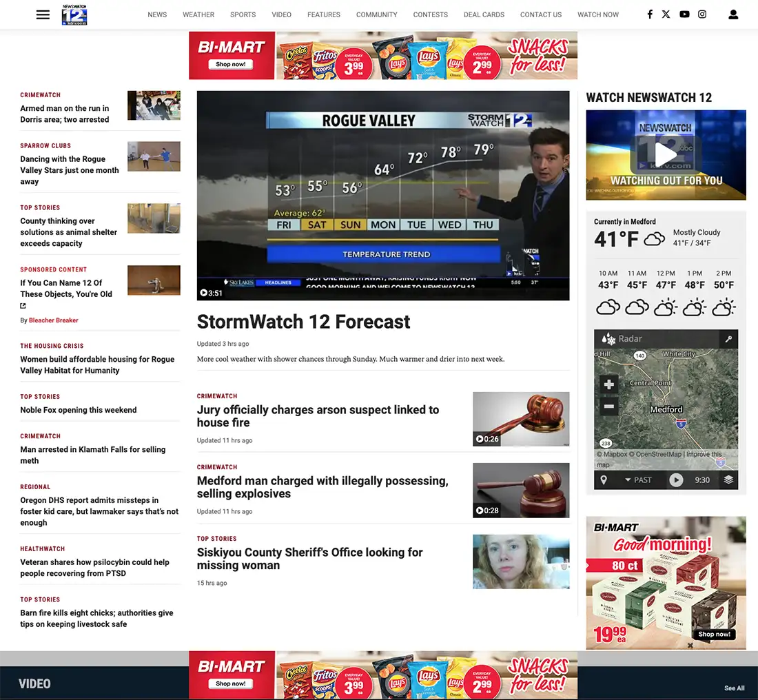This screenshot has height=700, width=758.
Task: Open the NEWS menu
Action: 157,14
